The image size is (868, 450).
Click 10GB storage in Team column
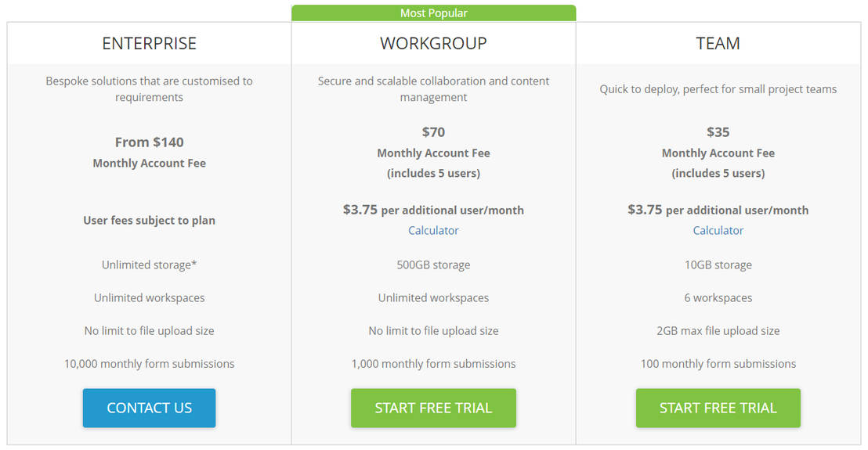tap(718, 265)
